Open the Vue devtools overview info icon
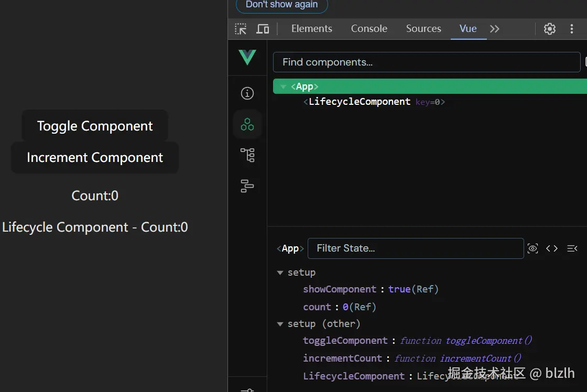Viewport: 587px width, 392px height. pyautogui.click(x=247, y=93)
